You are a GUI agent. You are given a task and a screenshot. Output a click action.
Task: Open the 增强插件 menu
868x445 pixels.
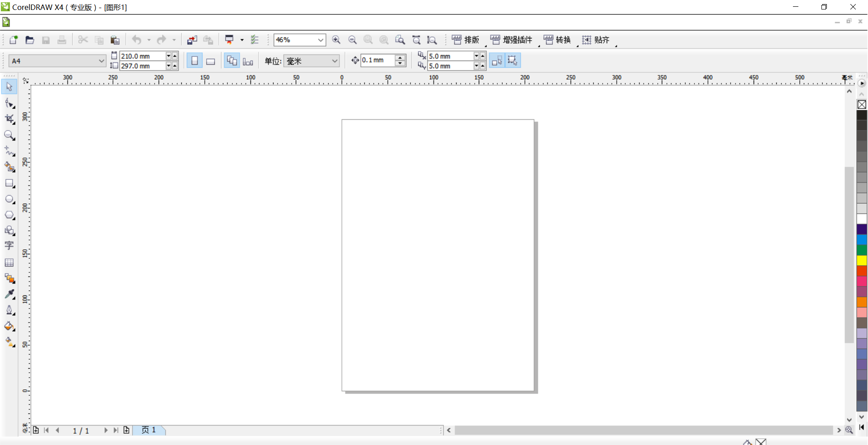[511, 40]
